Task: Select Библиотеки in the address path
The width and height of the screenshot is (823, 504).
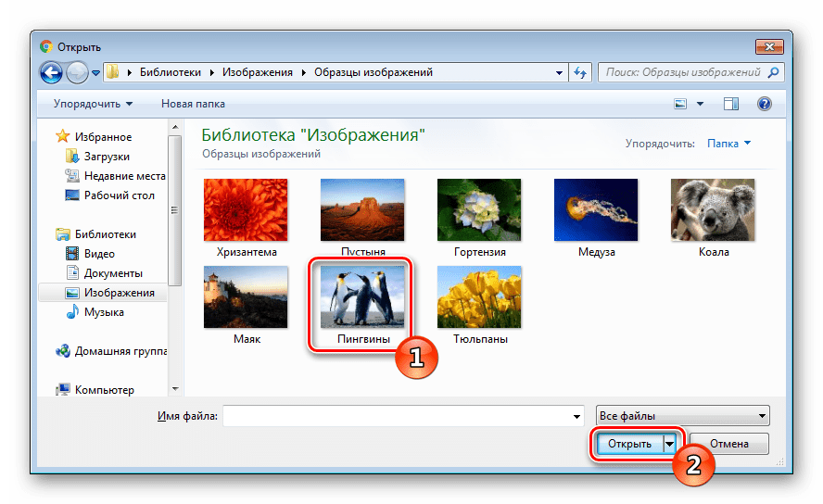Action: 170,72
